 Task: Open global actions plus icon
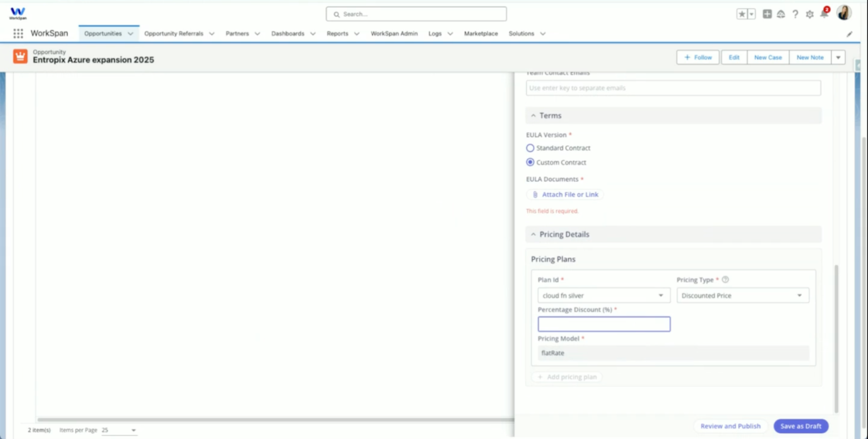[x=767, y=14]
